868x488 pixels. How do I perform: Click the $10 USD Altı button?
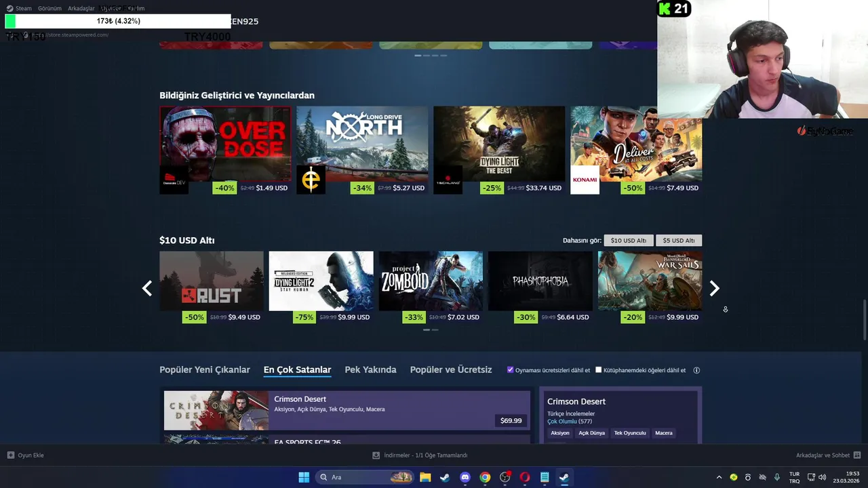[x=628, y=241]
